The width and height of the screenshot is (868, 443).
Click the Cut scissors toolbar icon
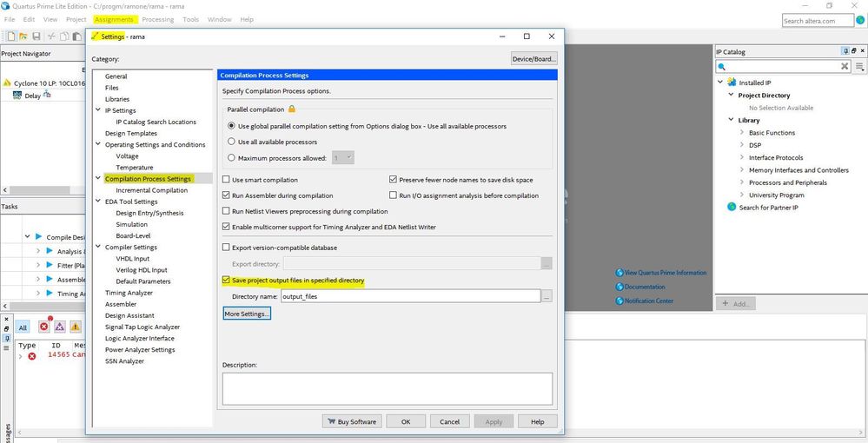point(51,36)
